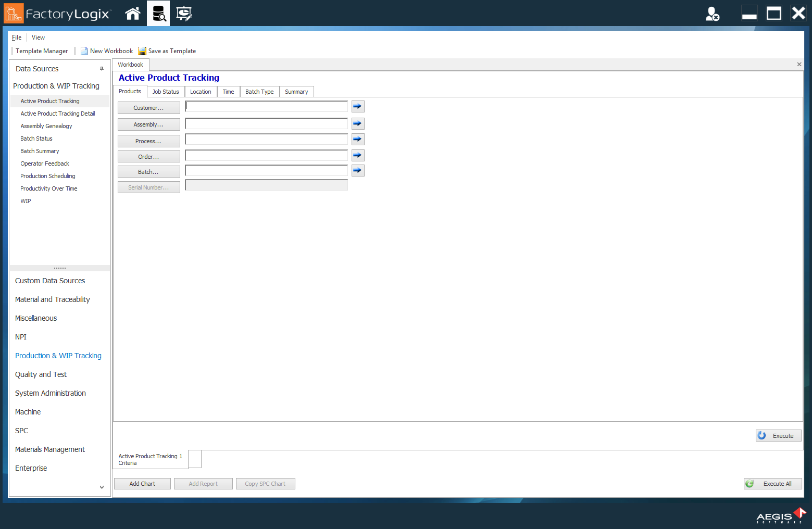Click the user sign-out icon
The image size is (812, 529).
click(713, 14)
